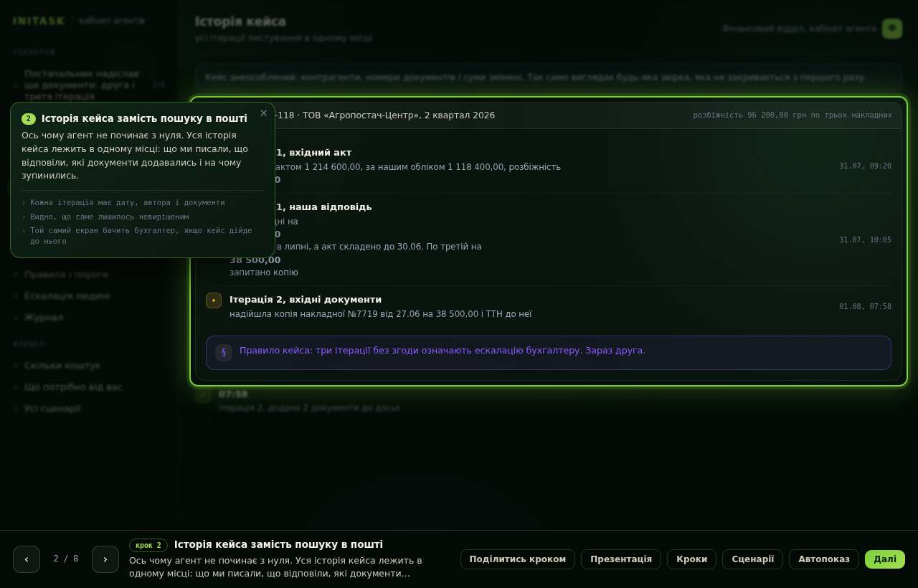Click the INITASK logo
Image resolution: width=918 pixels, height=588 pixels.
pos(39,21)
